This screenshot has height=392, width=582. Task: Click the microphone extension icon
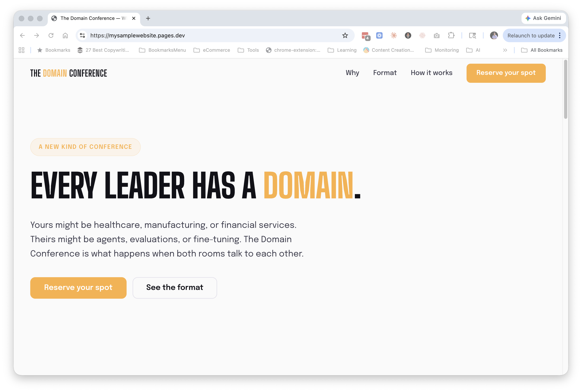point(408,35)
